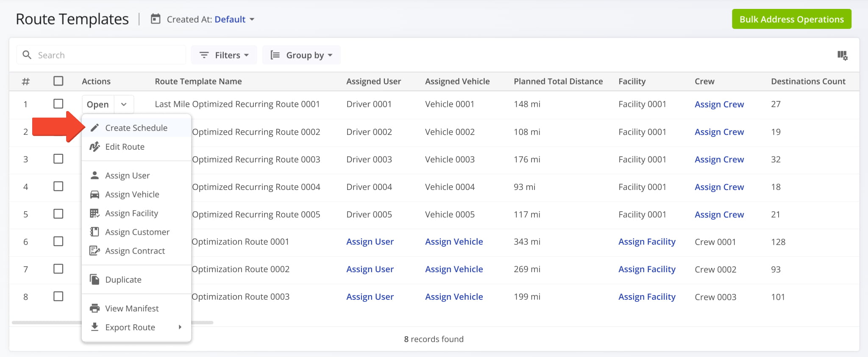This screenshot has width=868, height=357.
Task: Focus the Search input field
Action: [x=101, y=55]
